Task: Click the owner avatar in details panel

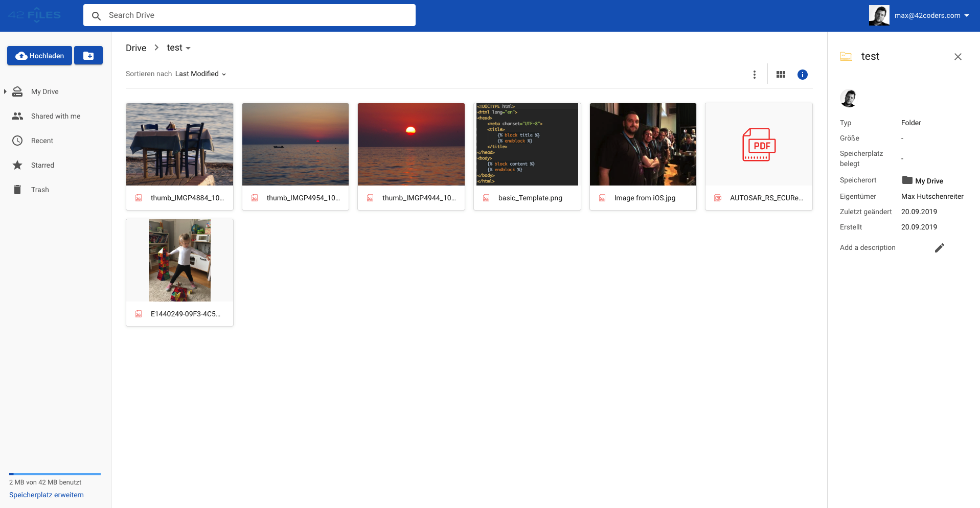Action: click(849, 98)
